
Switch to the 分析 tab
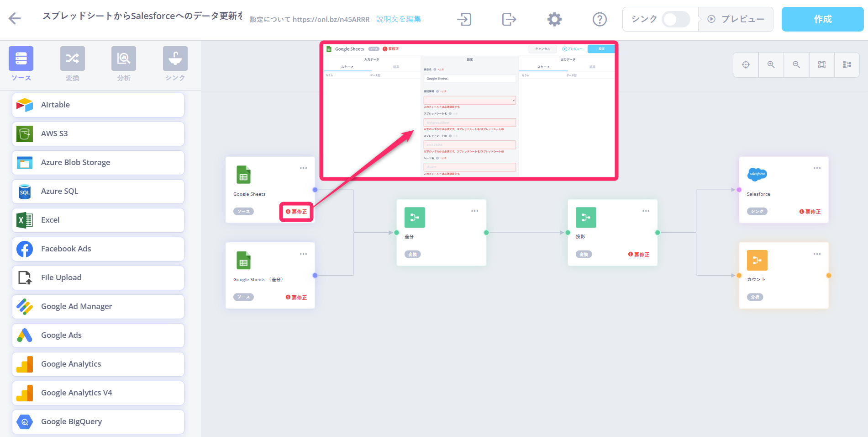pos(124,64)
